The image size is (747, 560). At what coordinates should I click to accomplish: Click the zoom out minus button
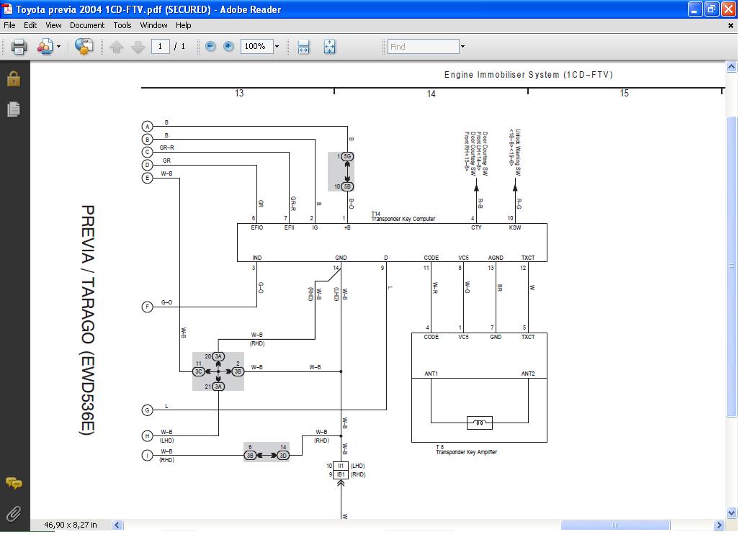210,46
